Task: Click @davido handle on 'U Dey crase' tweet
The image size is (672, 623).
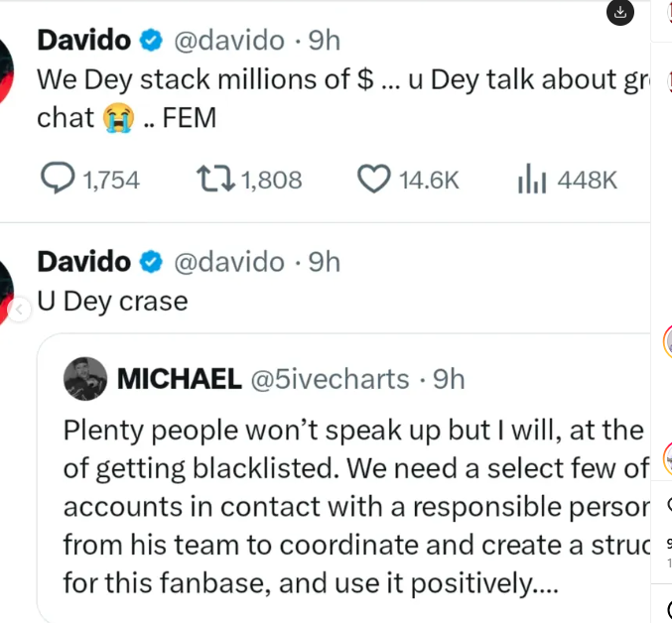Action: (x=229, y=262)
